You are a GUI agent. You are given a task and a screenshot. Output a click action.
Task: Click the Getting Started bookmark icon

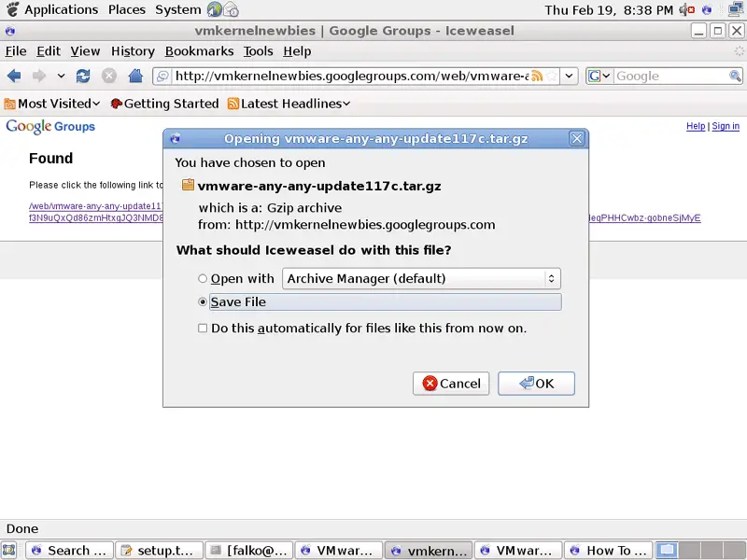tap(116, 104)
